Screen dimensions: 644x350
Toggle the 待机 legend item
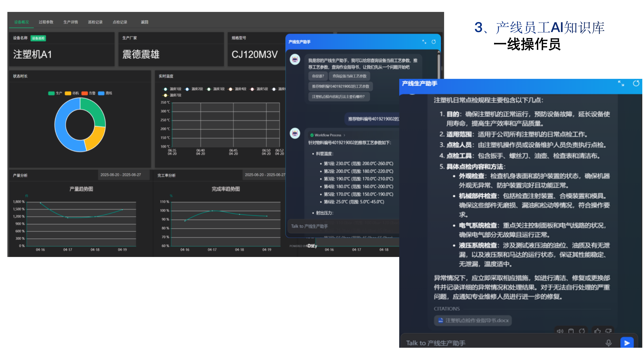[72, 93]
